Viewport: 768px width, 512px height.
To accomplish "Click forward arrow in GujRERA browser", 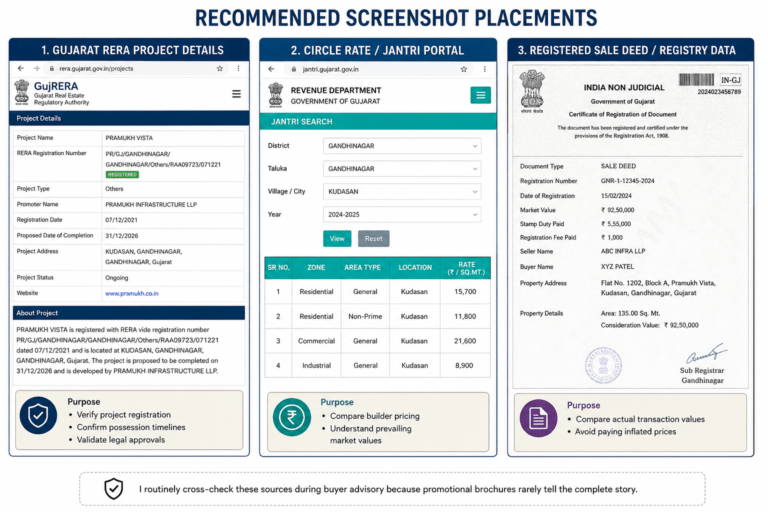I will point(36,69).
